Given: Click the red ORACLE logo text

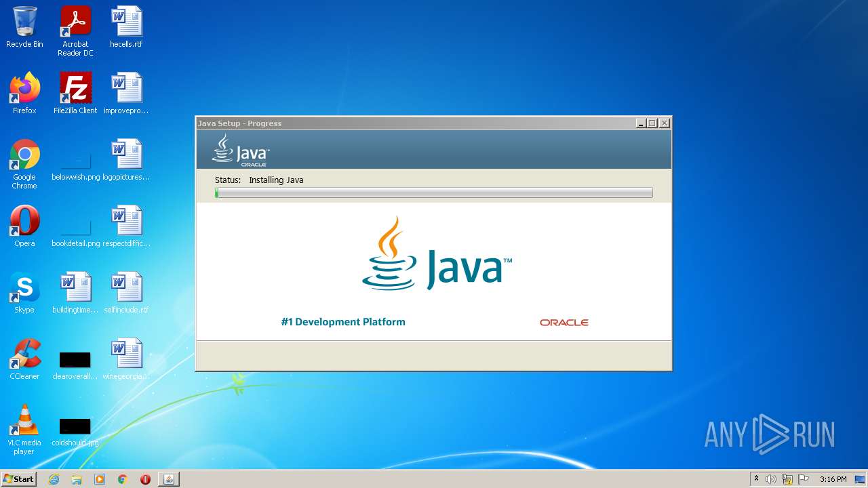Looking at the screenshot, I should [x=564, y=323].
